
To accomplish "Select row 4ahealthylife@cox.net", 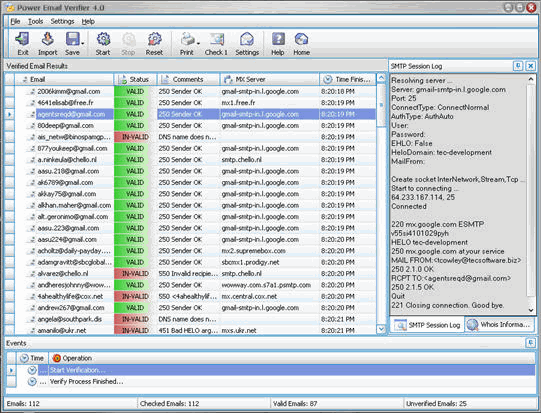I will tap(195, 296).
